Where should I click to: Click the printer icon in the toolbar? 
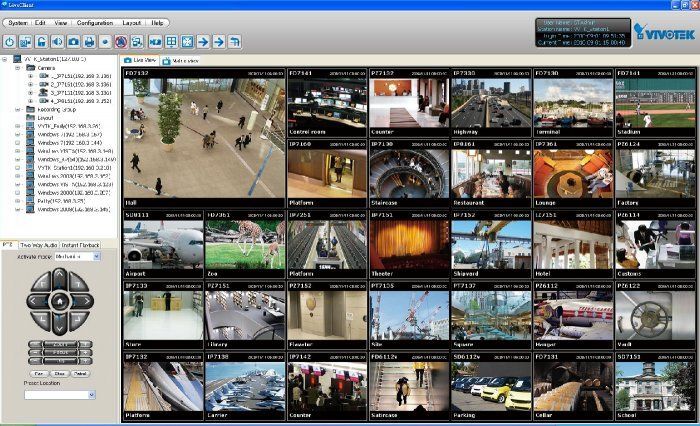[89, 42]
